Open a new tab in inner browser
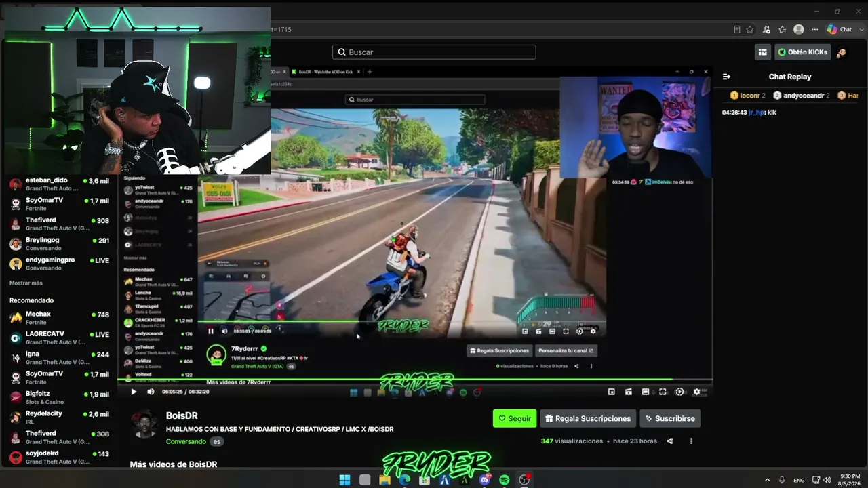The width and height of the screenshot is (868, 488). (370, 71)
